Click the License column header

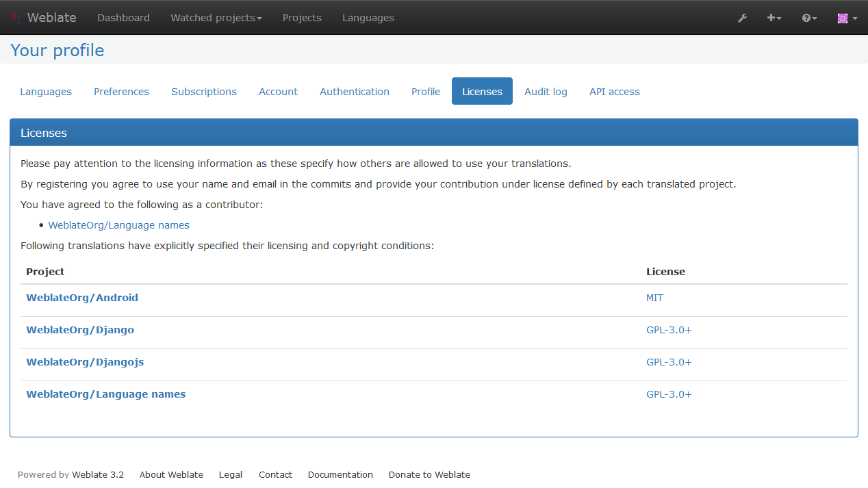[x=665, y=272]
